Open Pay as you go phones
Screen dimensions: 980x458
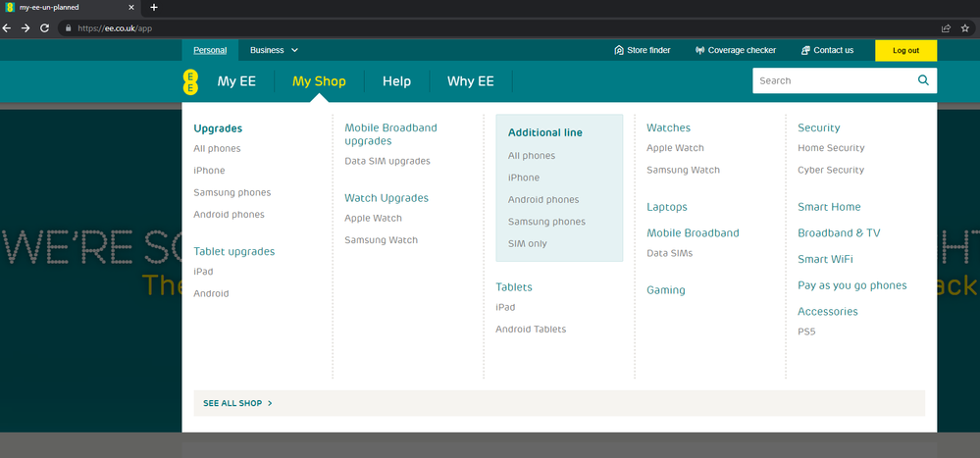[x=852, y=285]
